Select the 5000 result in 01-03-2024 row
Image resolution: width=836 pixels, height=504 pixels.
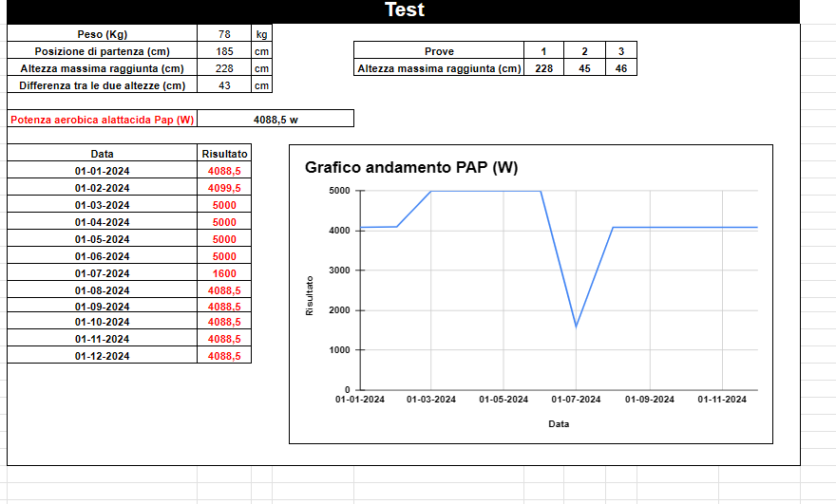[224, 204]
